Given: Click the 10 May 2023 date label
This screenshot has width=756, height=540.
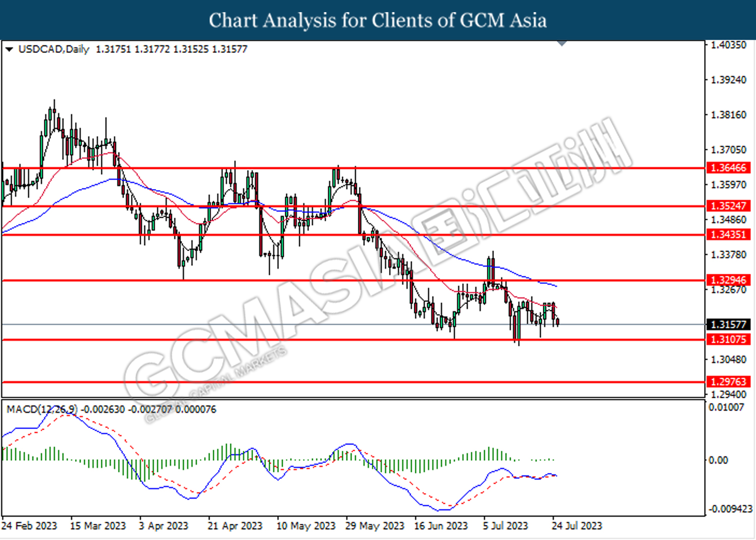Looking at the screenshot, I should (x=305, y=526).
